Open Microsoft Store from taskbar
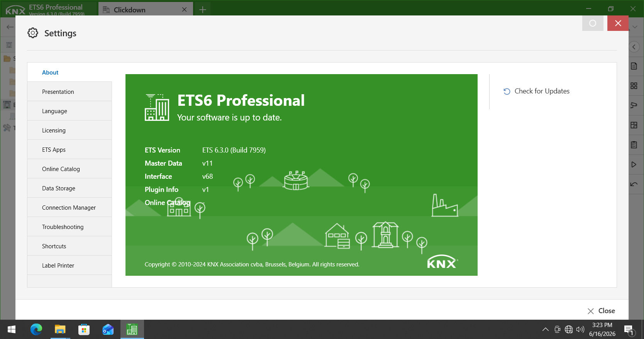 click(x=84, y=329)
